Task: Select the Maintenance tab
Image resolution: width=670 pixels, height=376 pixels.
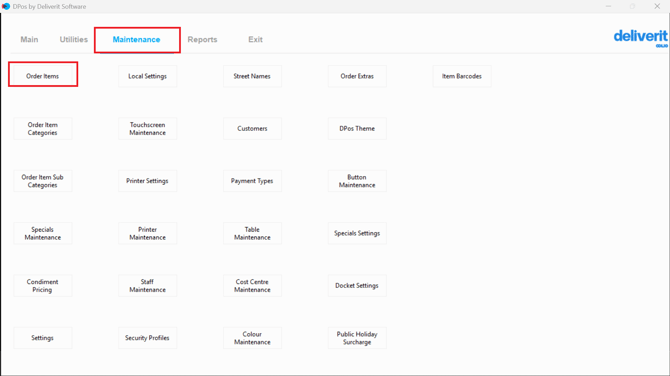Action: 137,40
